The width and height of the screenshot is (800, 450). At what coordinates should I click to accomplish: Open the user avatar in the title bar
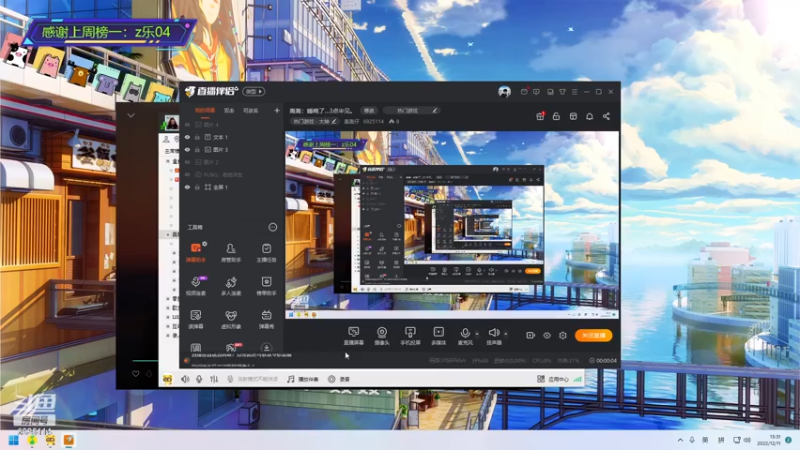[x=504, y=92]
